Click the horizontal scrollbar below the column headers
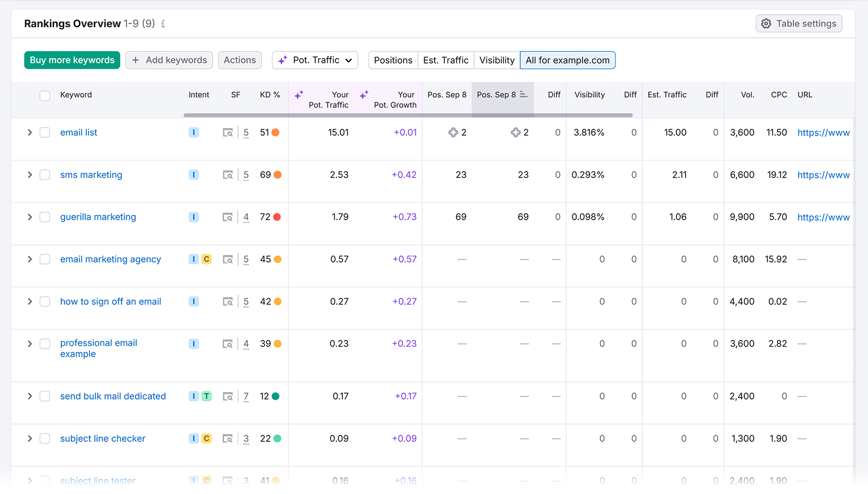The width and height of the screenshot is (868, 494). pos(407,115)
